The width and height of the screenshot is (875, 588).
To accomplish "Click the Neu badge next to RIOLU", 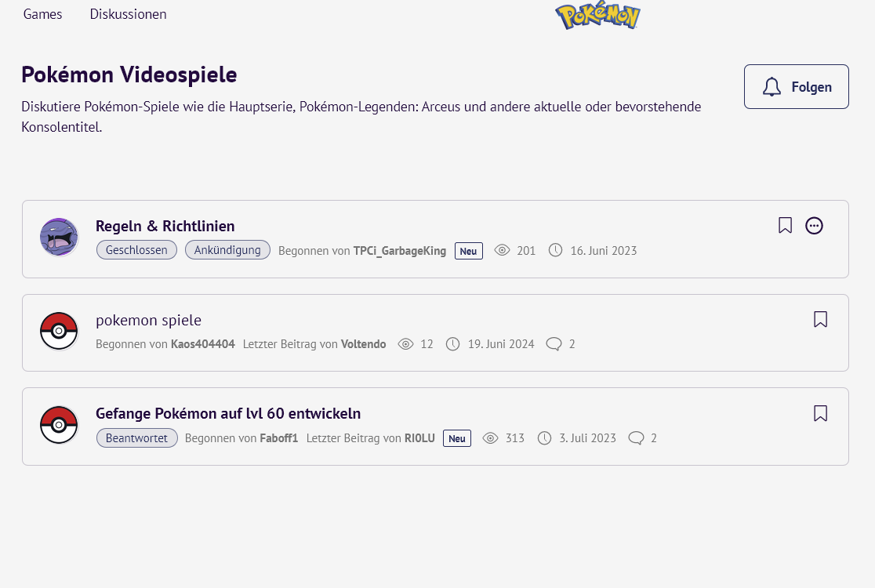I will (457, 438).
